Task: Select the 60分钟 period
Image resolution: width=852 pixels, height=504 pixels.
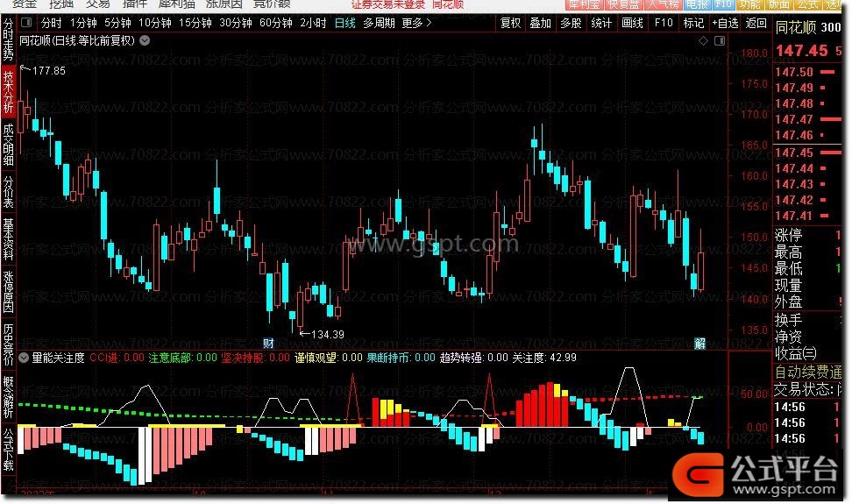Action: tap(275, 24)
